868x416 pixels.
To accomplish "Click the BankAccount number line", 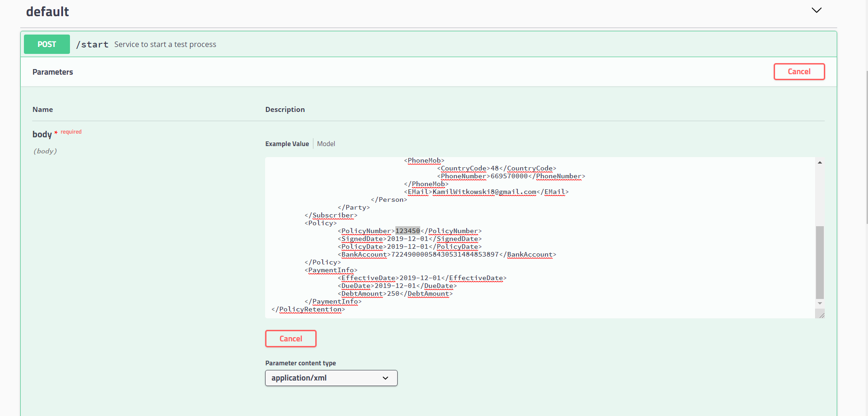I will point(447,254).
